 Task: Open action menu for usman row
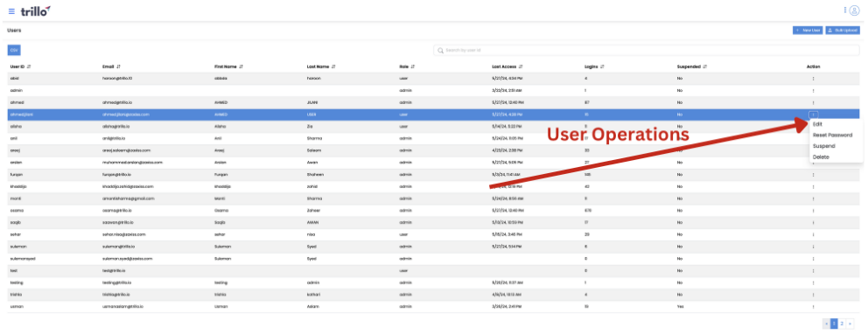point(813,306)
